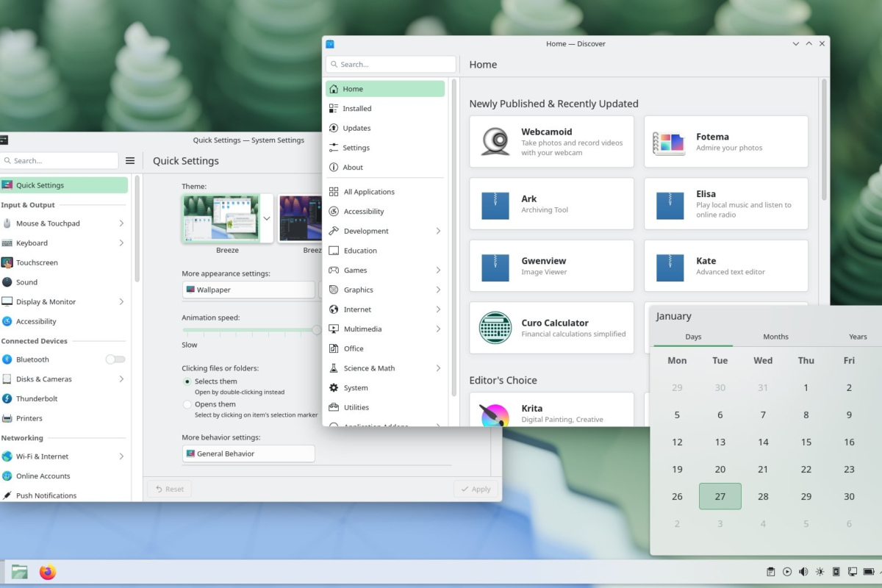Image resolution: width=882 pixels, height=588 pixels.
Task: Click the Discover search field
Action: [391, 65]
